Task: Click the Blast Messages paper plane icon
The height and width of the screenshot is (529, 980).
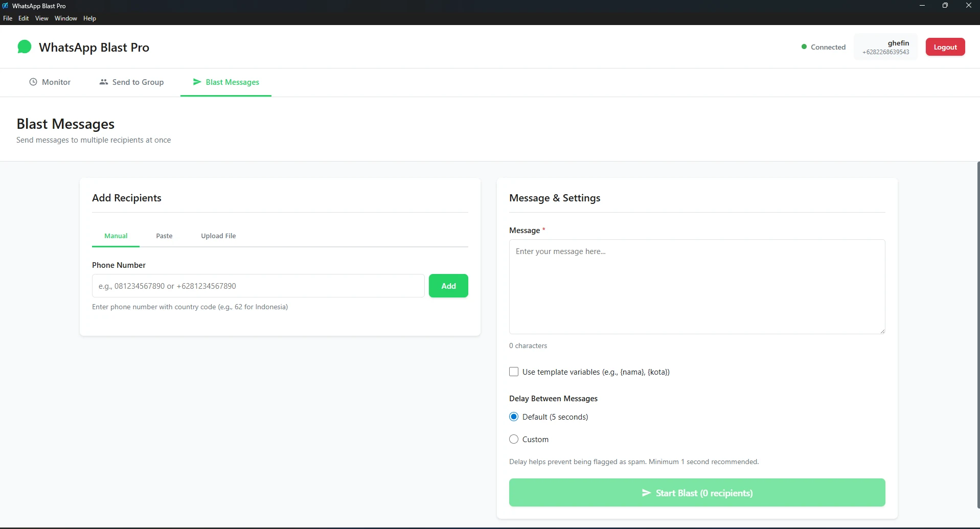Action: [x=197, y=82]
